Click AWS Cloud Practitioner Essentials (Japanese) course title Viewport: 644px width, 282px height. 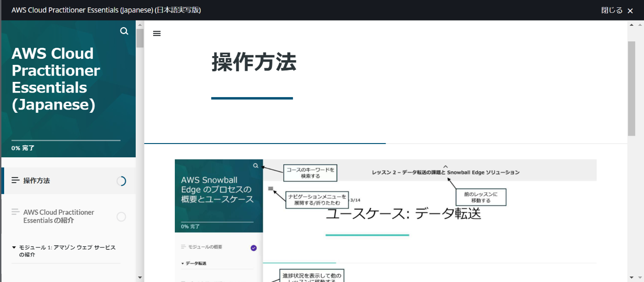click(x=56, y=79)
